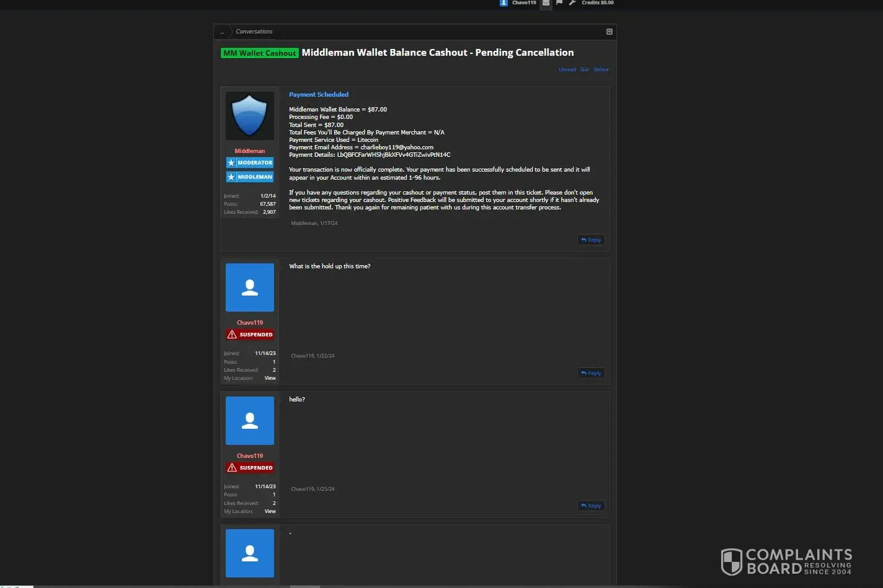Click the Moderator star badge
The width and height of the screenshot is (883, 588).
(250, 163)
